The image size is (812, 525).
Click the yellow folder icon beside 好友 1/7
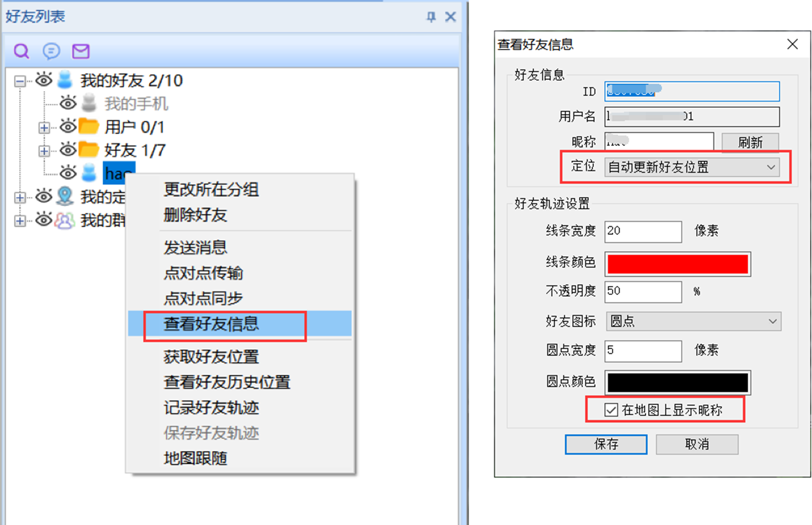89,150
